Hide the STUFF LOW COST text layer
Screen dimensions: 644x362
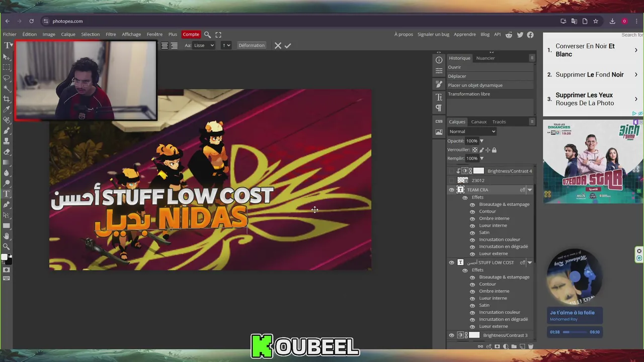(x=451, y=262)
